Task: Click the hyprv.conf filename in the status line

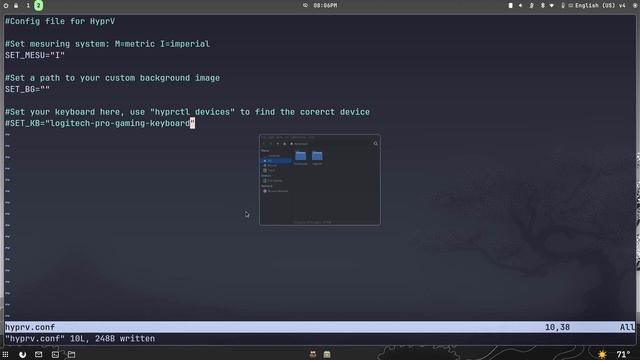Action: 30,327
